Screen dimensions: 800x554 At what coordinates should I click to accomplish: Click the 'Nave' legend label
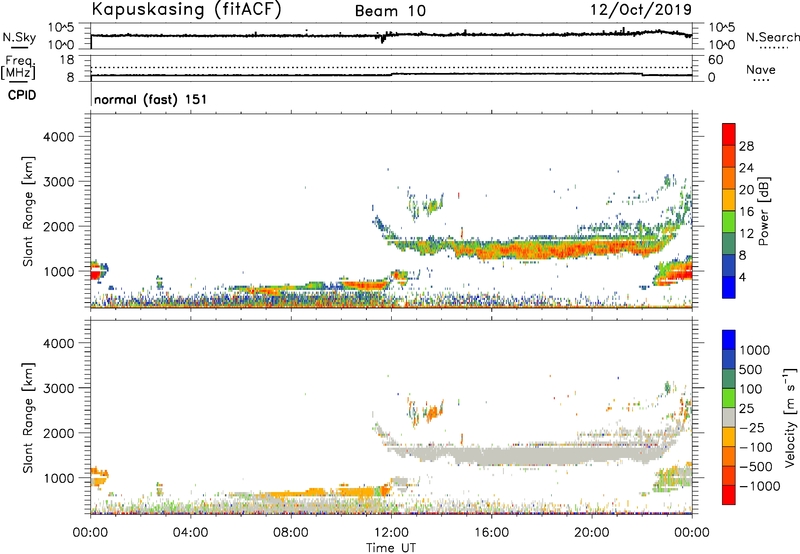pos(761,69)
